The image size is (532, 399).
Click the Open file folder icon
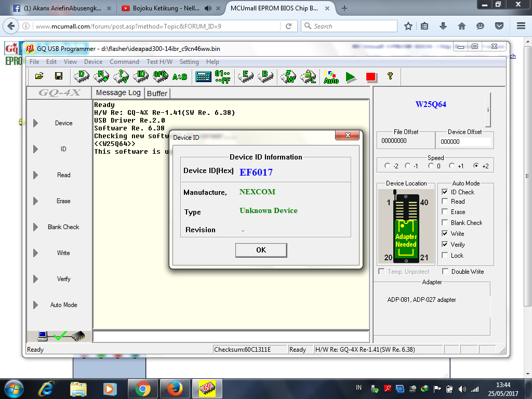39,76
